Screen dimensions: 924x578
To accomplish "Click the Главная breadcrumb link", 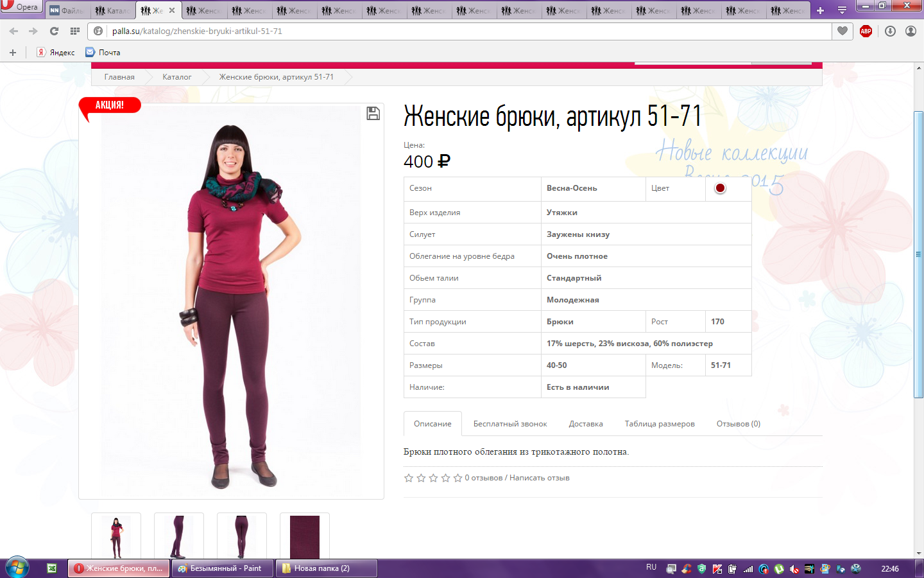I will pos(119,77).
